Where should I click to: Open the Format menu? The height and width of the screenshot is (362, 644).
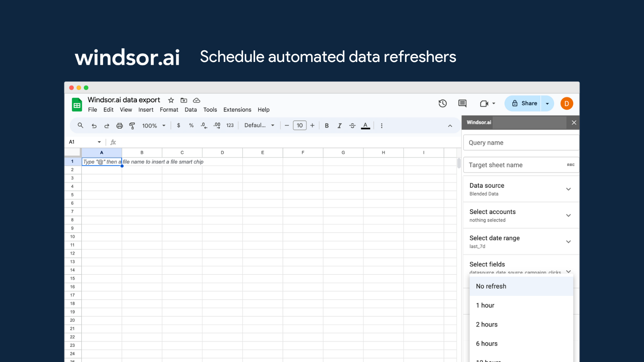[169, 109]
